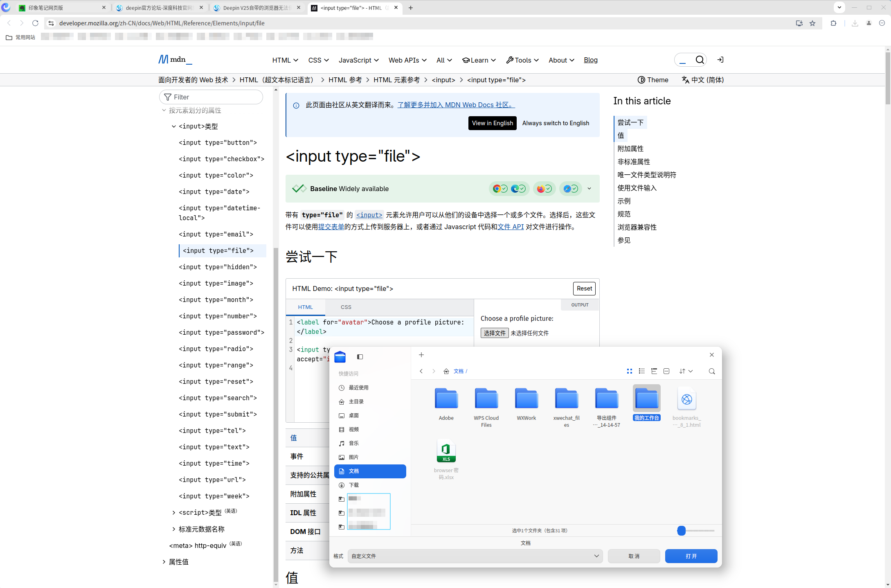Screen dimensions: 891x588
Task: Open 桌面 in file dialog sidebar
Action: pyautogui.click(x=370, y=415)
